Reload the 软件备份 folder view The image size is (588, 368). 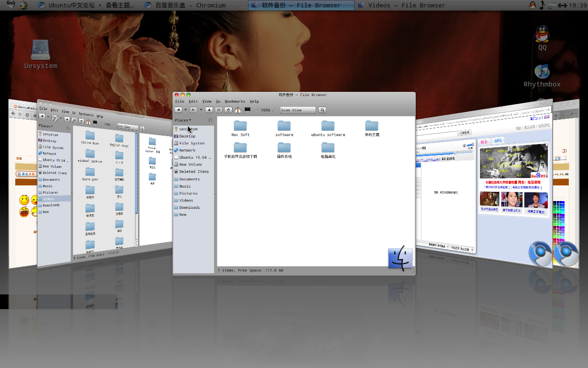[x=228, y=110]
